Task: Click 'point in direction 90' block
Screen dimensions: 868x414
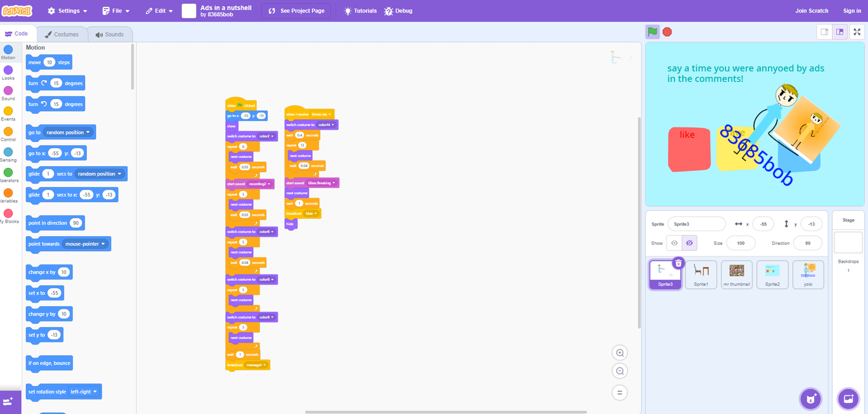Action: 56,223
